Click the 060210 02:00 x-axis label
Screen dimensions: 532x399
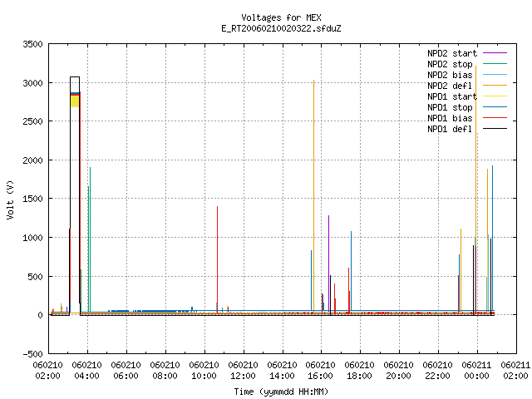(48, 371)
